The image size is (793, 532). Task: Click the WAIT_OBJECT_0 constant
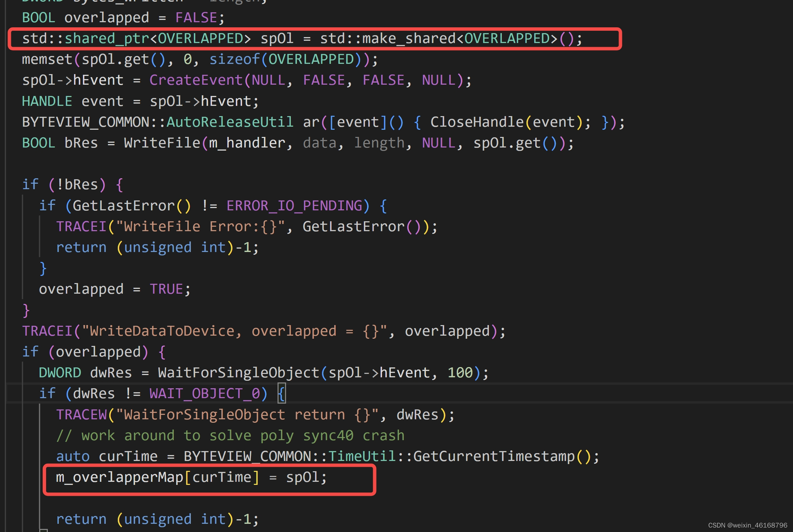(204, 394)
